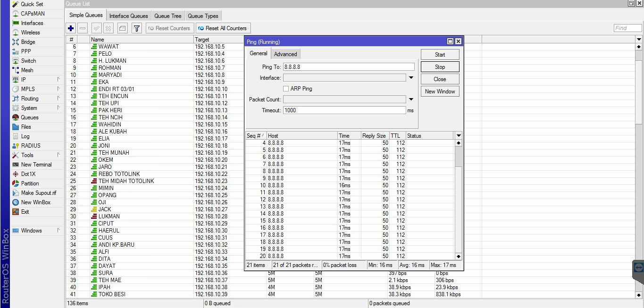Open the Interface Queues tab
The image size is (644, 308).
[x=129, y=16]
